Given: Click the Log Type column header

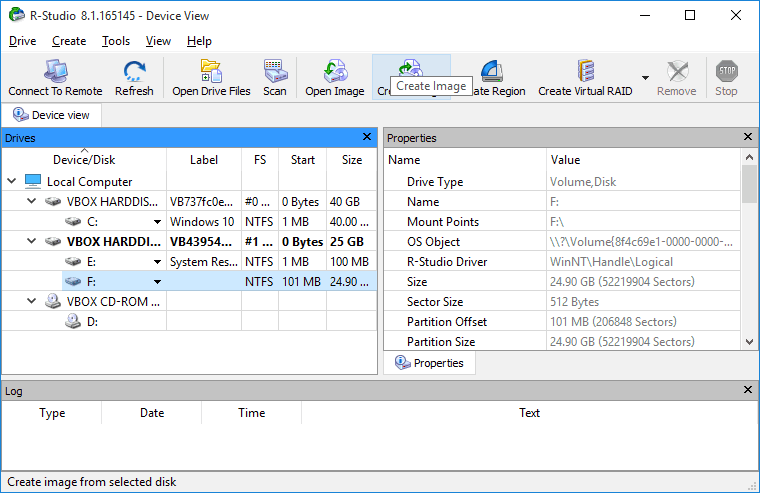Looking at the screenshot, I should (x=52, y=413).
